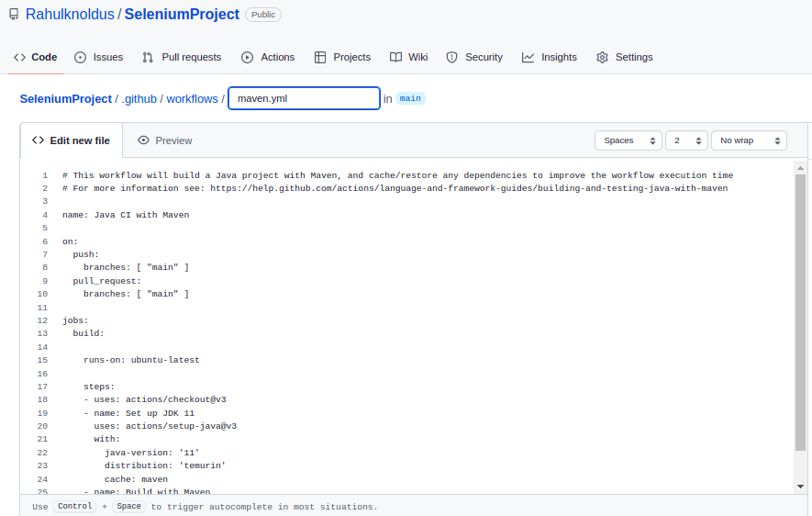Click the workflows breadcrumb link
The height and width of the screenshot is (516, 812).
[192, 99]
